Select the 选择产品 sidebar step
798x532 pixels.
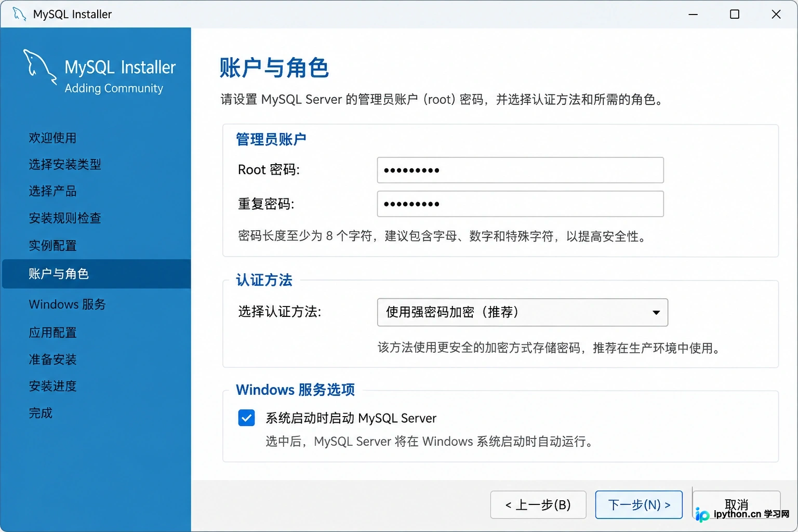click(x=52, y=191)
